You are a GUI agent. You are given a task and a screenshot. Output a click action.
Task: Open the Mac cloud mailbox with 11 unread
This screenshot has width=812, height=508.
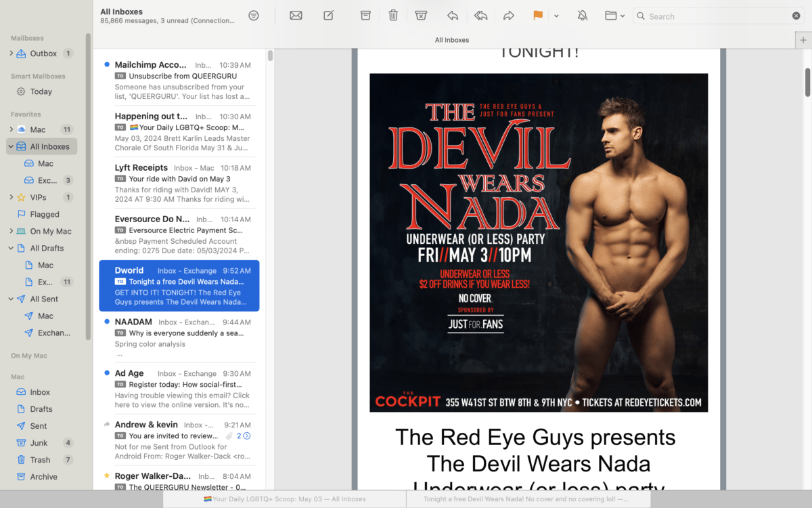click(x=38, y=129)
